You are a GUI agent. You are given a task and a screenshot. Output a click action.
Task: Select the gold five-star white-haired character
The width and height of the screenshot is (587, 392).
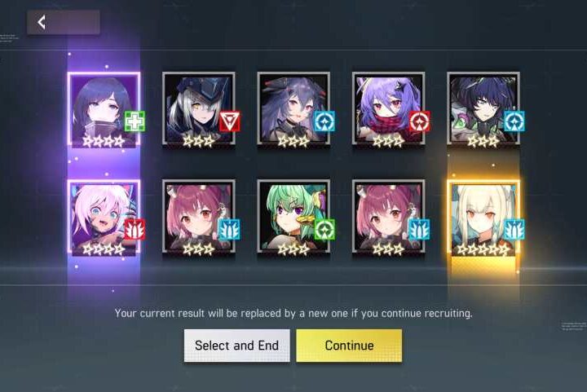coord(483,218)
